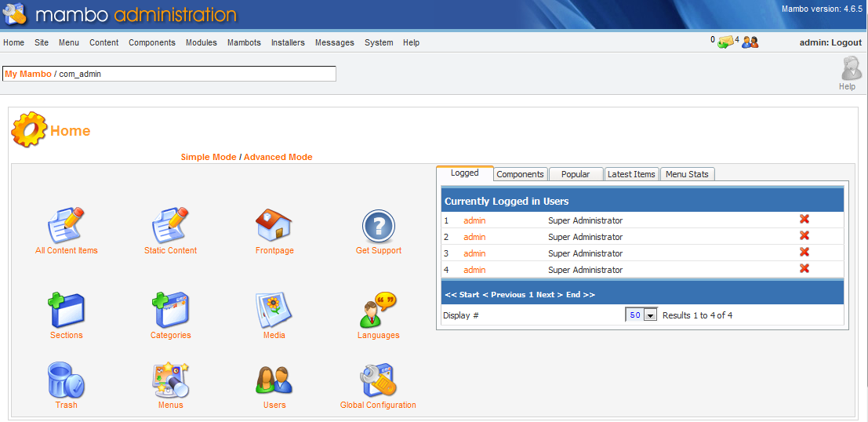Open the Media manager icon
Viewport: 868px width, 422px height.
coord(274,311)
